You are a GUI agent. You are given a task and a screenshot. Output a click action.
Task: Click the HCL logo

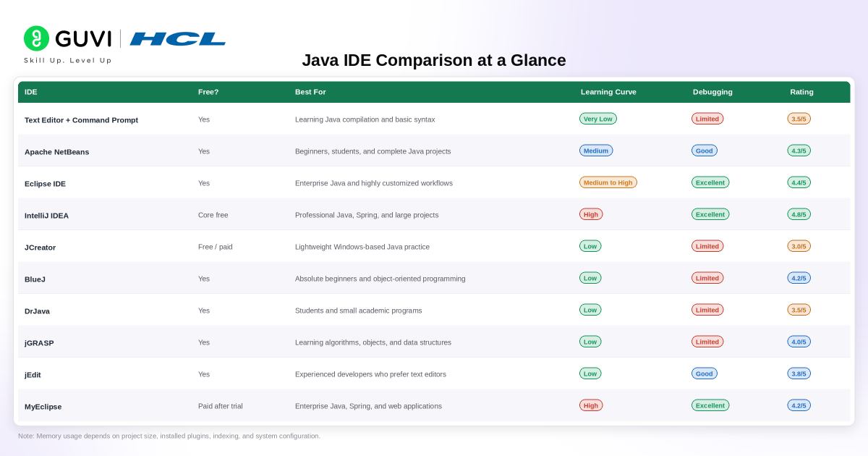(x=178, y=38)
